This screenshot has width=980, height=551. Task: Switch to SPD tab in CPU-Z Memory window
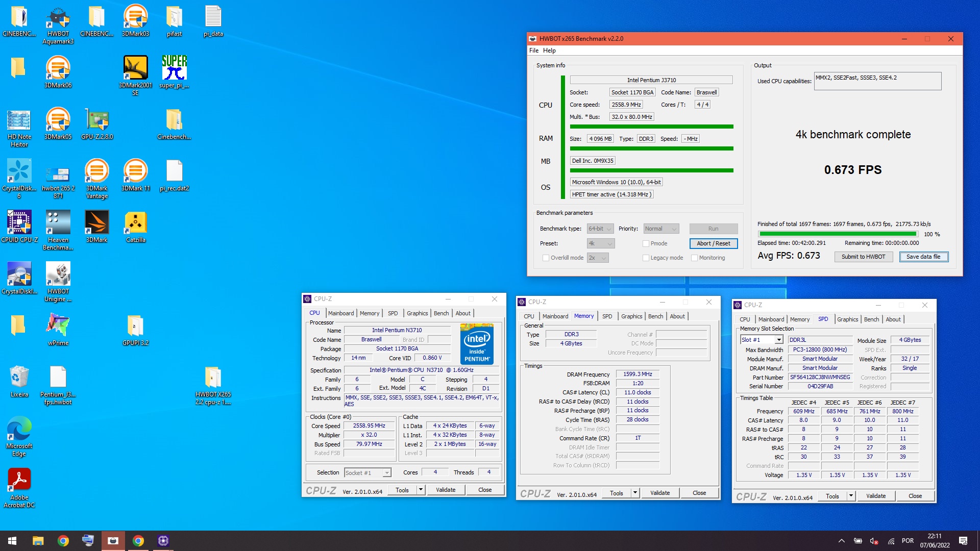coord(607,316)
